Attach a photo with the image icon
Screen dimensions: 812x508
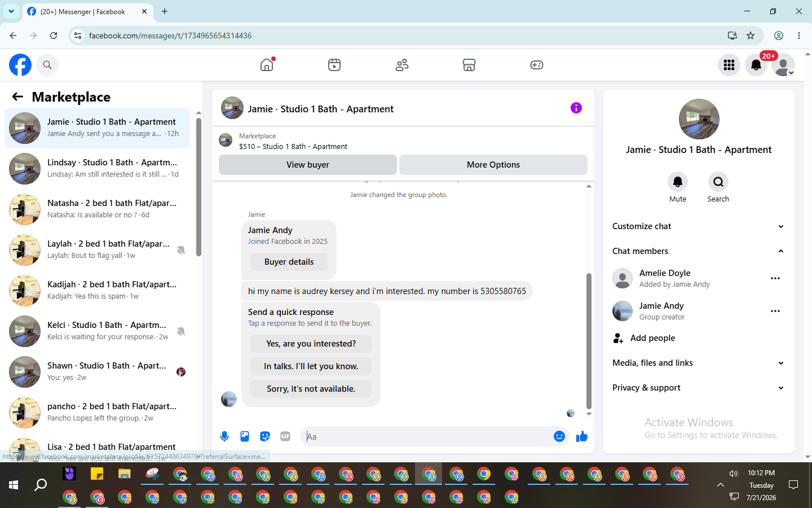click(x=245, y=436)
